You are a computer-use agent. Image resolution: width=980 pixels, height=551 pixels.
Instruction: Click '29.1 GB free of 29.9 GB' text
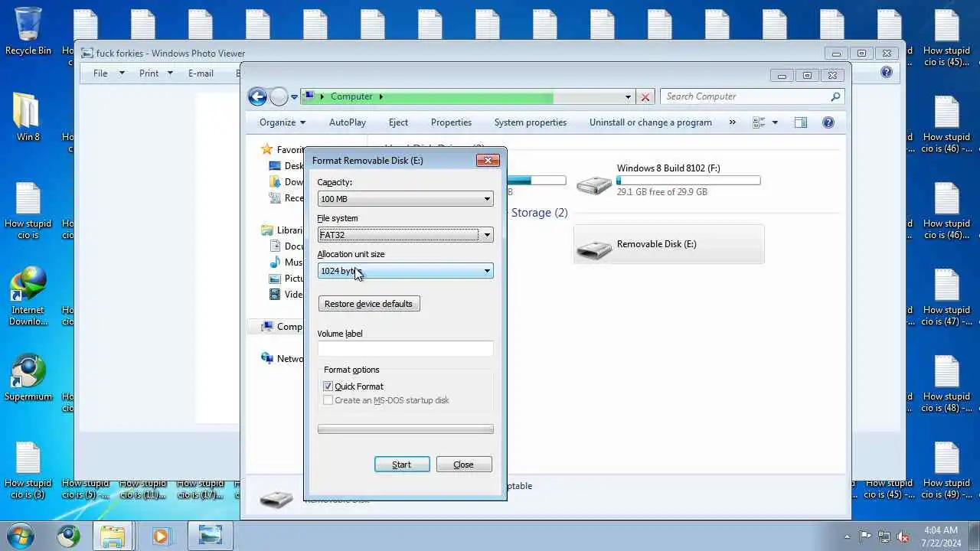[661, 192]
